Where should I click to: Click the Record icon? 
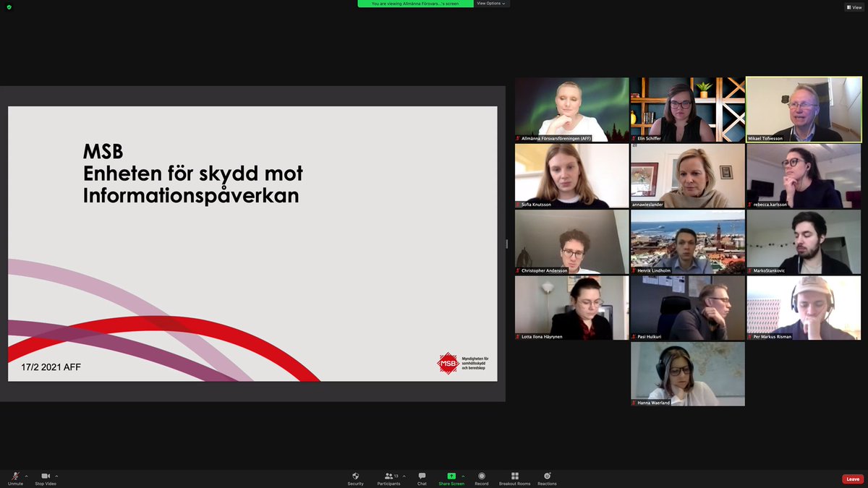point(482,476)
